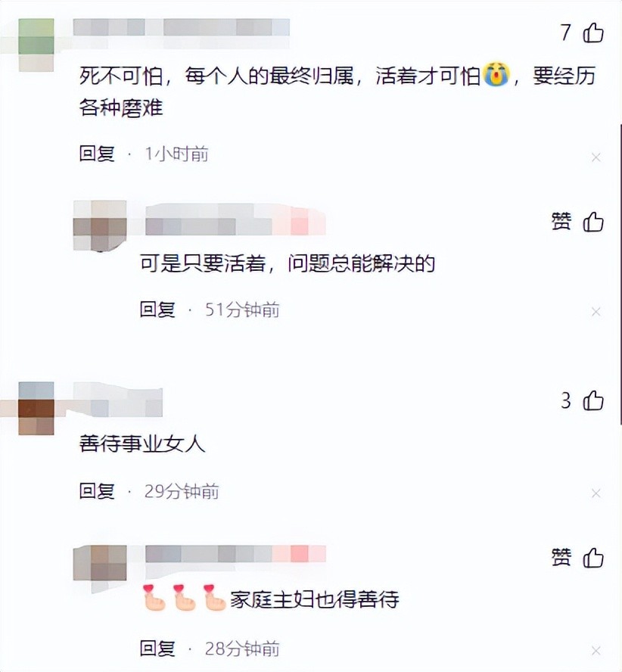Reply to the '善待事业女人' comment
This screenshot has height=672, width=622.
pyautogui.click(x=97, y=490)
